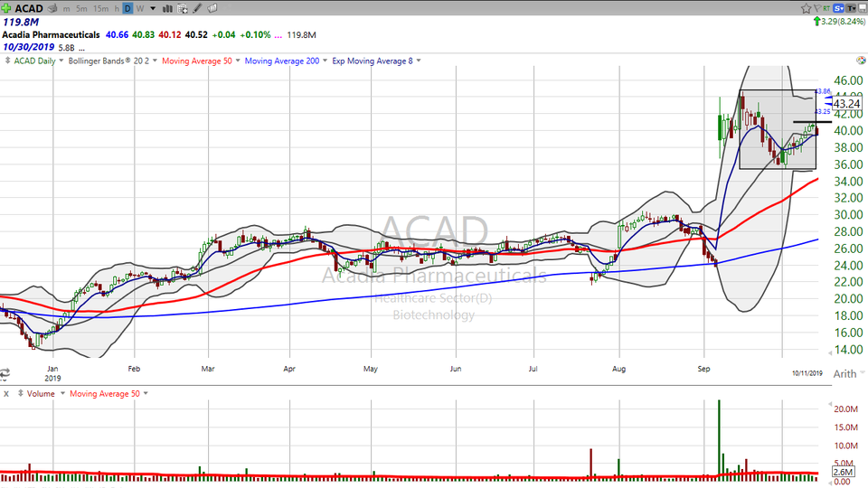
Task: Click the window layout icon at top right
Action: pos(862,8)
